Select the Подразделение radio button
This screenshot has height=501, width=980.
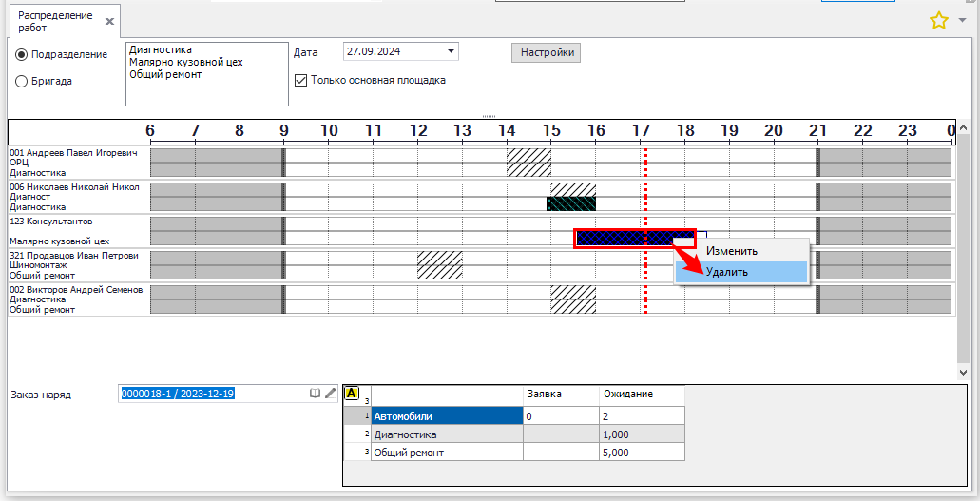[x=22, y=55]
